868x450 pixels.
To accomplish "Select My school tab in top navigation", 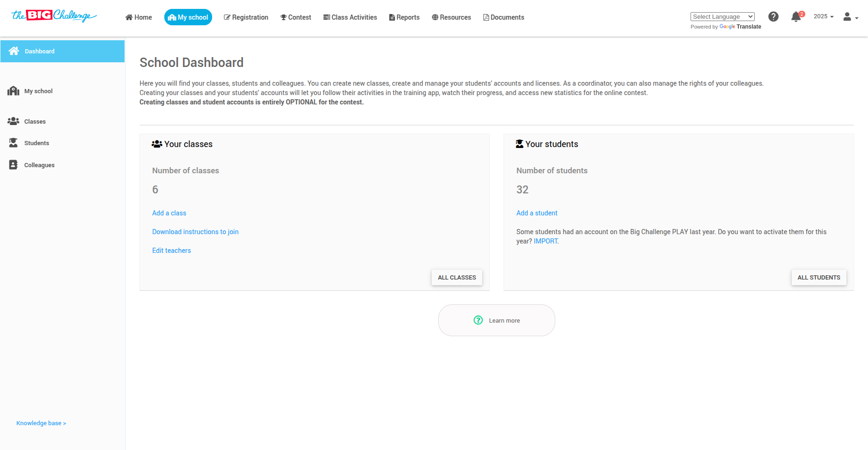I will click(x=188, y=17).
